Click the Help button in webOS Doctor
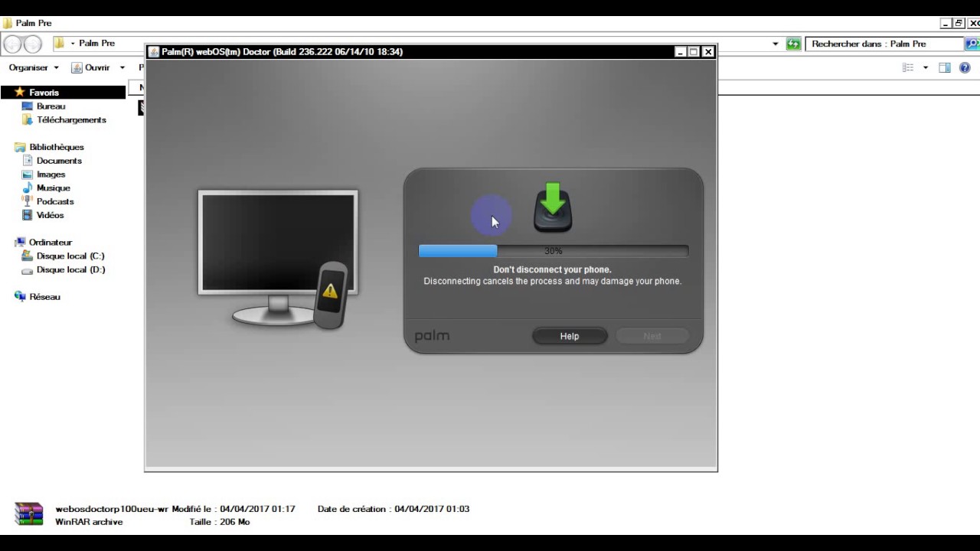The width and height of the screenshot is (980, 551). pyautogui.click(x=570, y=336)
